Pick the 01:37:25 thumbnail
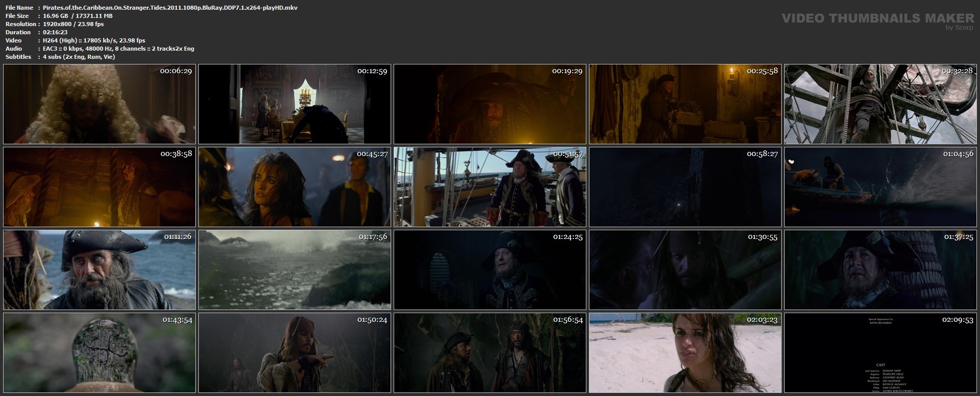The image size is (980, 396). click(880, 270)
